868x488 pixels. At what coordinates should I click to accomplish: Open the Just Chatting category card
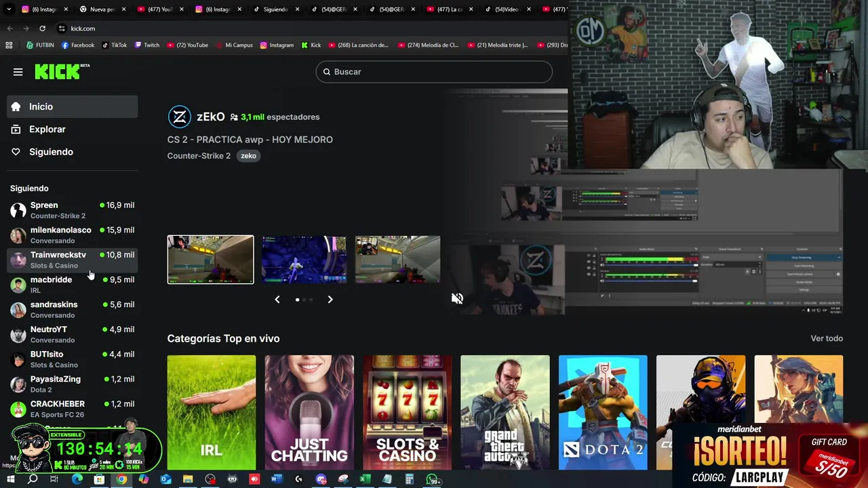click(x=309, y=412)
